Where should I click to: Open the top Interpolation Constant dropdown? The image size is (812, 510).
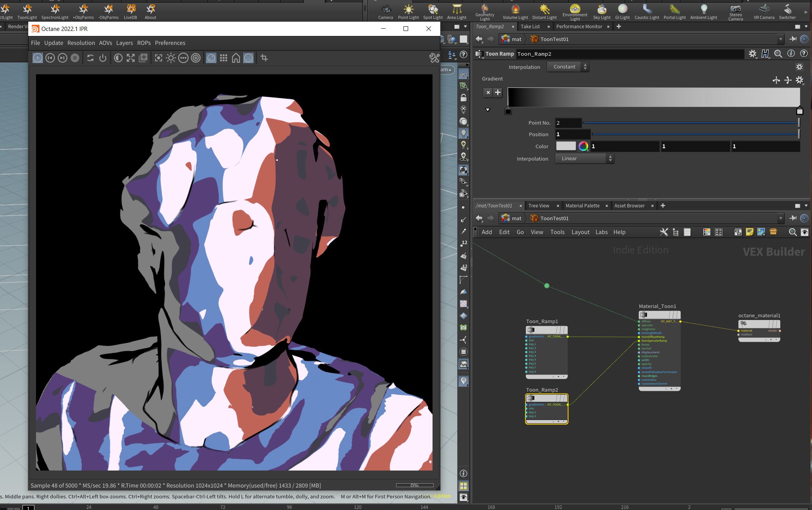pyautogui.click(x=568, y=67)
